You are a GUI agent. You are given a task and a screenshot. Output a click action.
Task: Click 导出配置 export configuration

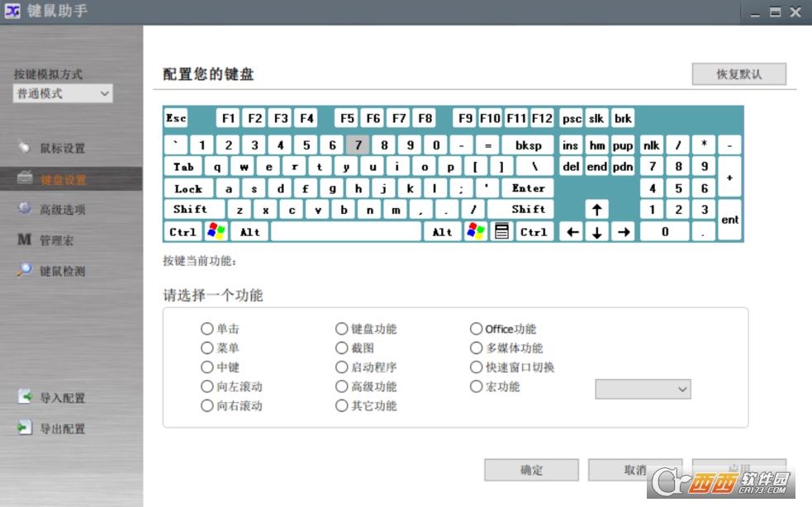coord(62,429)
